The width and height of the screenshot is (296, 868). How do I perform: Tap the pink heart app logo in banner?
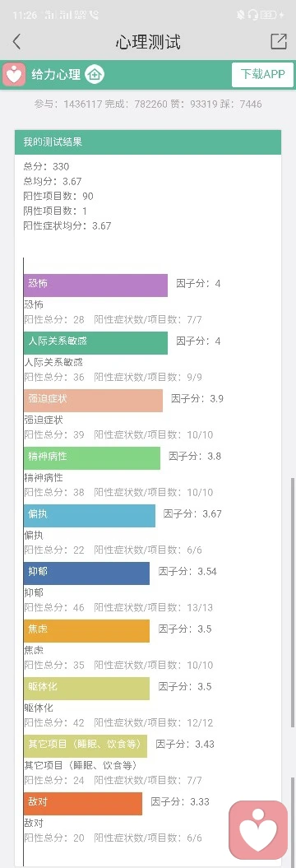[14, 74]
